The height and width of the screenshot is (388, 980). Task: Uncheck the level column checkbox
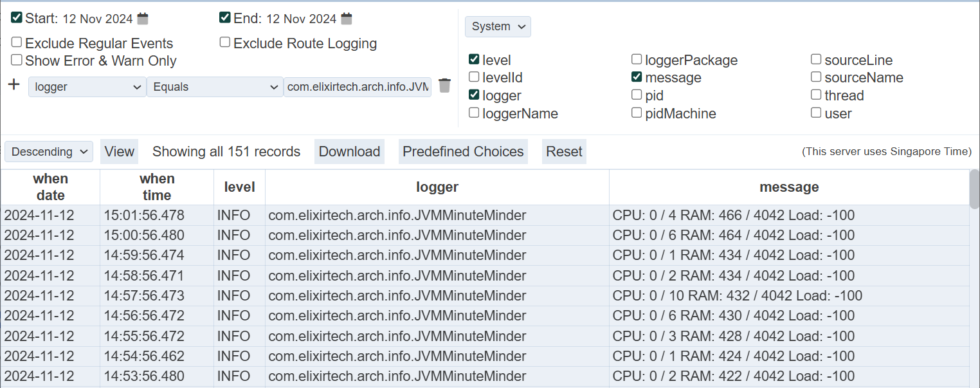coord(474,60)
